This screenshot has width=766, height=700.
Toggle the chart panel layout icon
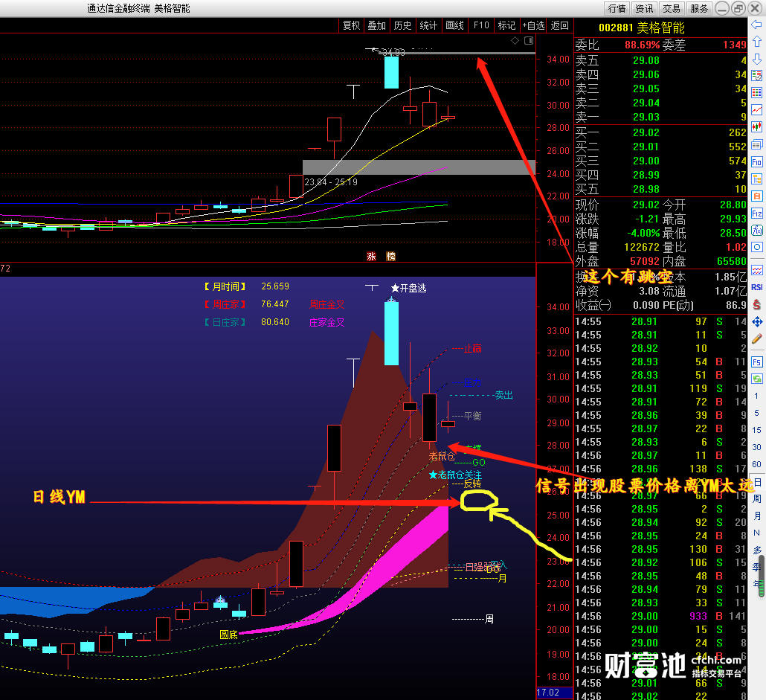click(529, 41)
